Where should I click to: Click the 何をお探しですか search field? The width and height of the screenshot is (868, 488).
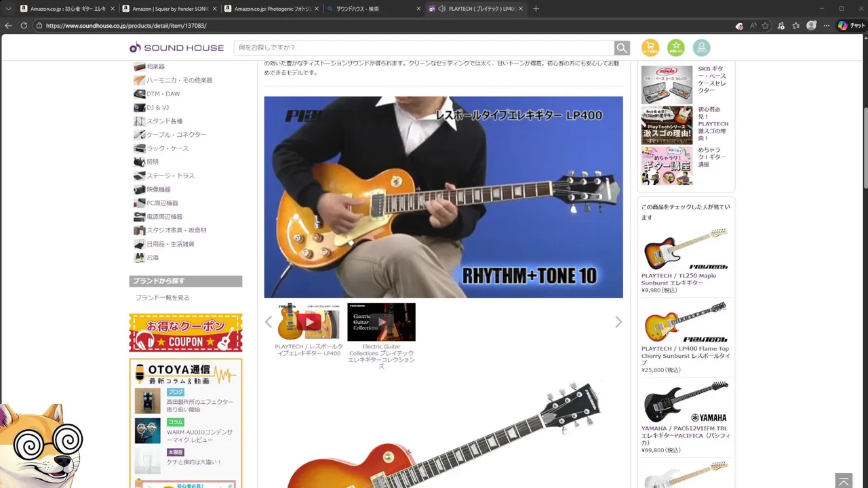pyautogui.click(x=424, y=48)
